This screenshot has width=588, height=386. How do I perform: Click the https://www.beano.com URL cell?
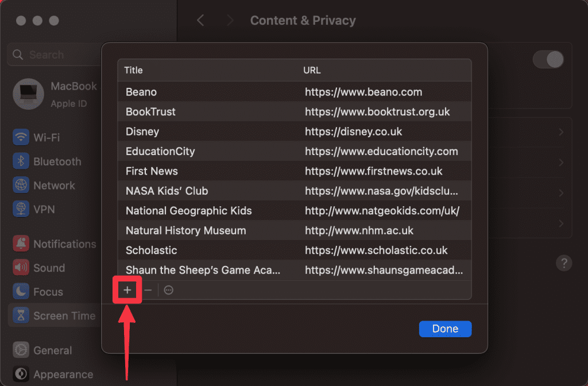[363, 92]
